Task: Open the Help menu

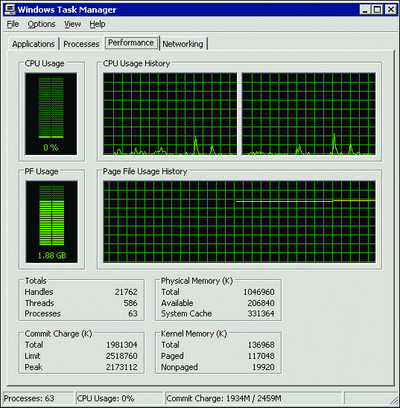Action: pyautogui.click(x=97, y=24)
